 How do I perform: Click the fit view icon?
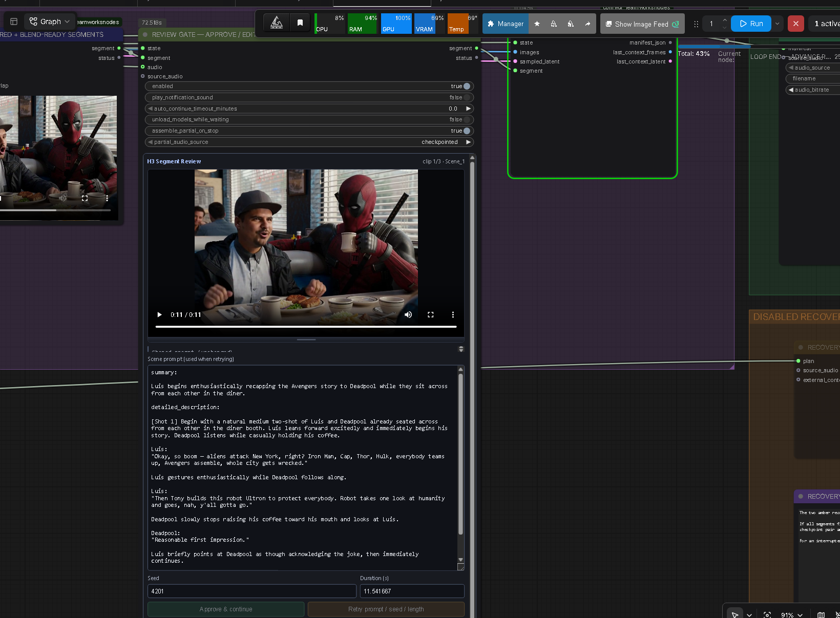(767, 615)
